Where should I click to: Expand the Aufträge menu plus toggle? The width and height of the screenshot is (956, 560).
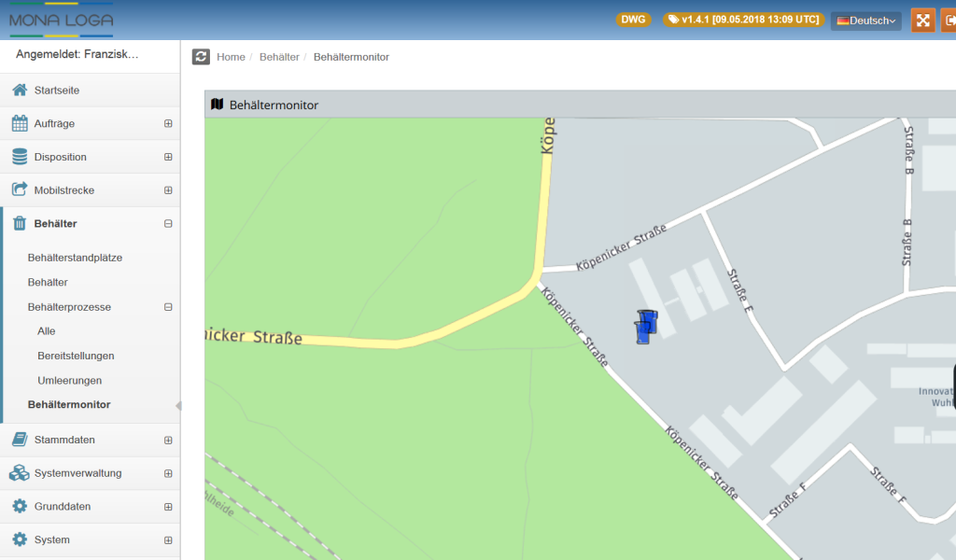coord(168,124)
